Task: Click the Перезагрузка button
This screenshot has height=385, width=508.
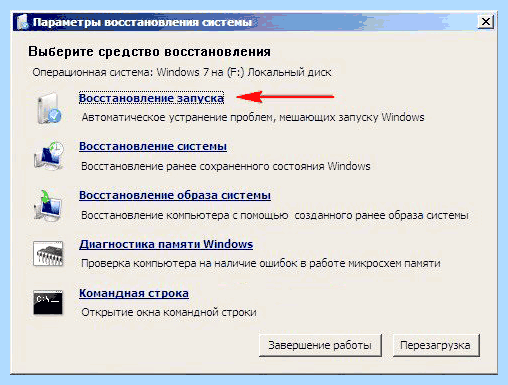Action: [436, 345]
